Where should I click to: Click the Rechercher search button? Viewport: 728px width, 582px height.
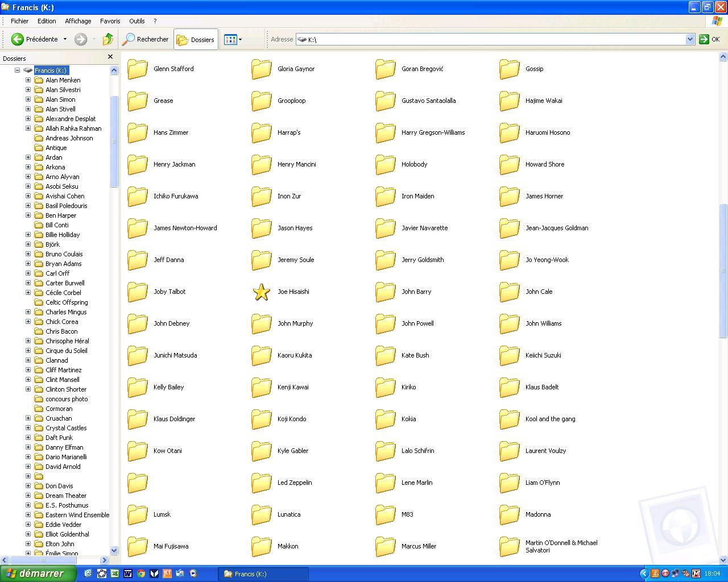click(x=146, y=39)
